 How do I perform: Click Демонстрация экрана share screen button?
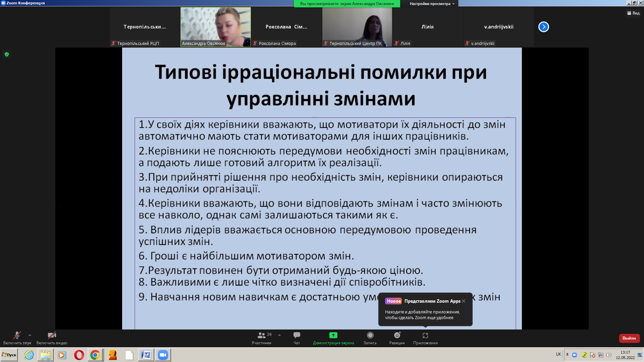pos(333,338)
